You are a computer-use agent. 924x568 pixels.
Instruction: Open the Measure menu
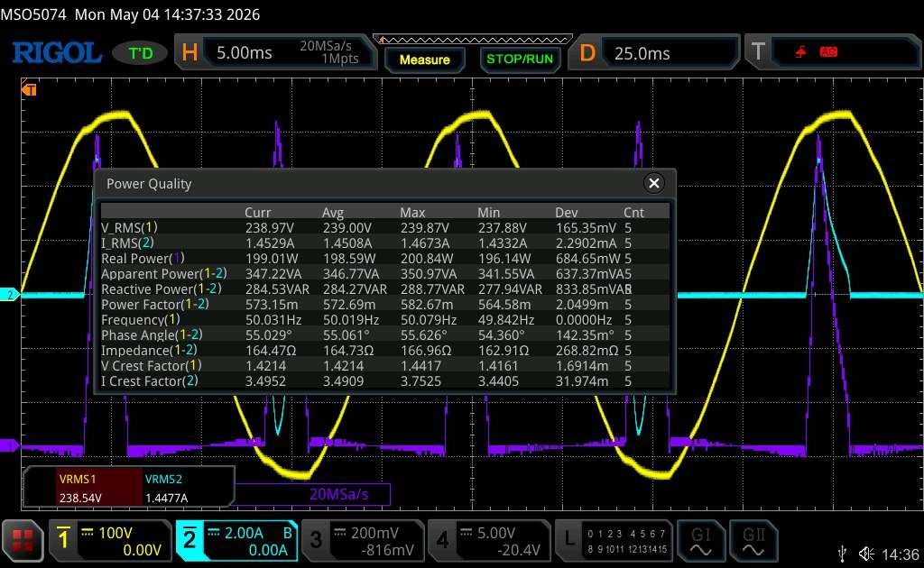[x=424, y=60]
